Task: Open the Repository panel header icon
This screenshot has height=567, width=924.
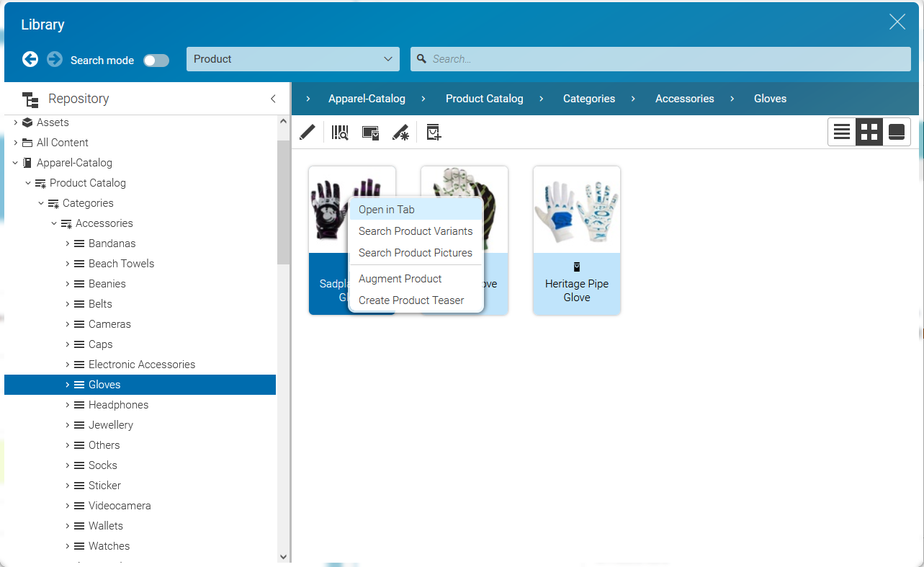Action: tap(30, 99)
